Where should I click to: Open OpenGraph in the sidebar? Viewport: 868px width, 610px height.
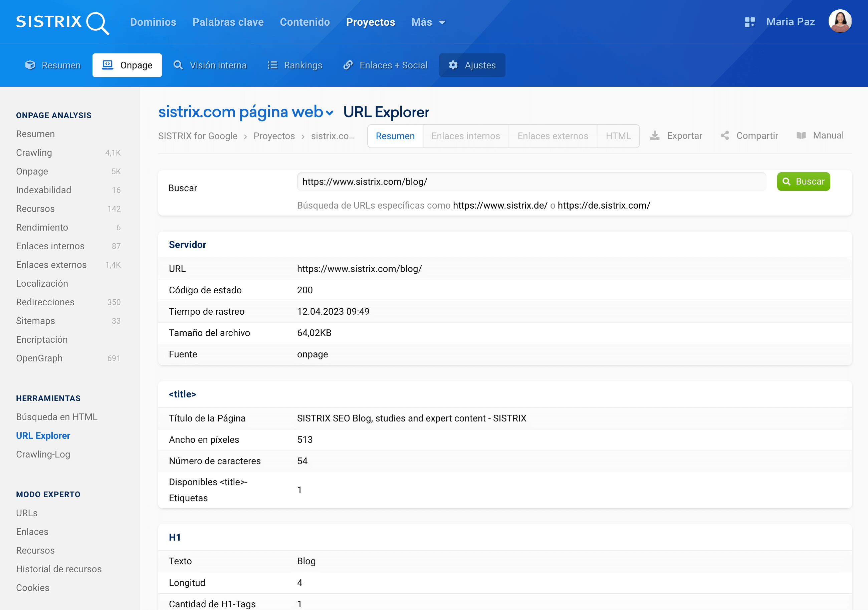click(39, 358)
